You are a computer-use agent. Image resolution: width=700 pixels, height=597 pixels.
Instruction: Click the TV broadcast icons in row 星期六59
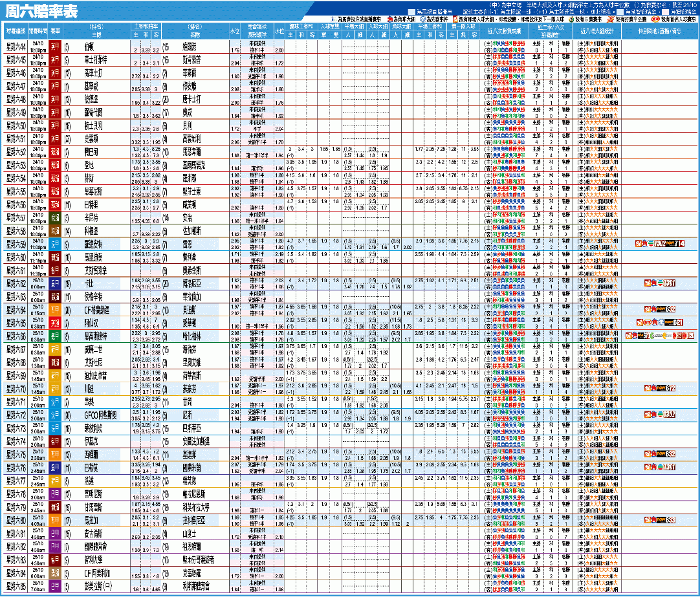tap(660, 244)
